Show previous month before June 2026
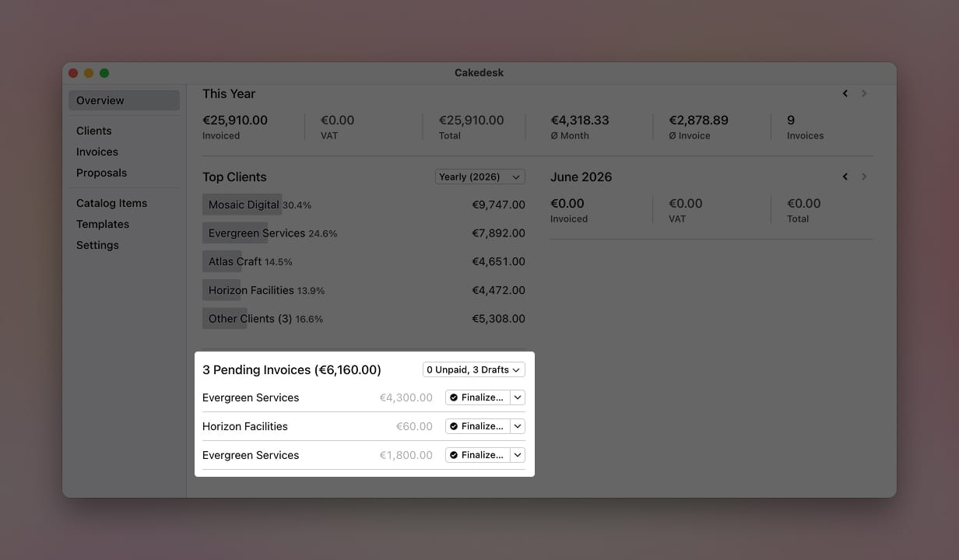Screen dimensions: 959x560 tap(845, 177)
